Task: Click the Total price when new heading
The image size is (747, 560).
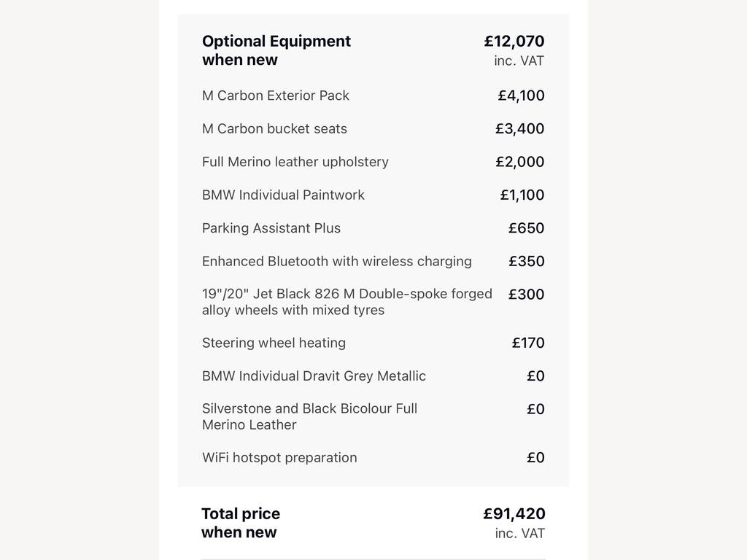Action: click(241, 523)
